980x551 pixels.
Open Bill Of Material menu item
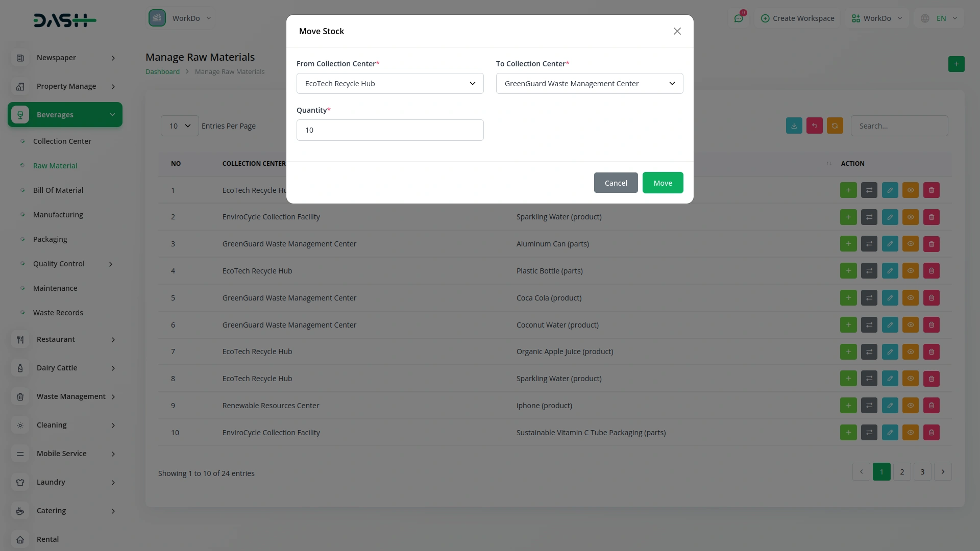click(58, 190)
